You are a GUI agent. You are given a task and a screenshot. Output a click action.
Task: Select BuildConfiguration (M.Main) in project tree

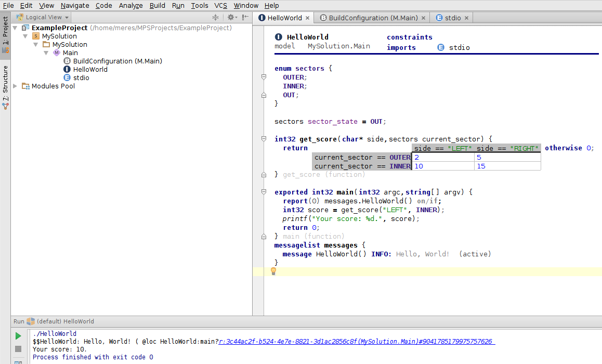point(117,61)
